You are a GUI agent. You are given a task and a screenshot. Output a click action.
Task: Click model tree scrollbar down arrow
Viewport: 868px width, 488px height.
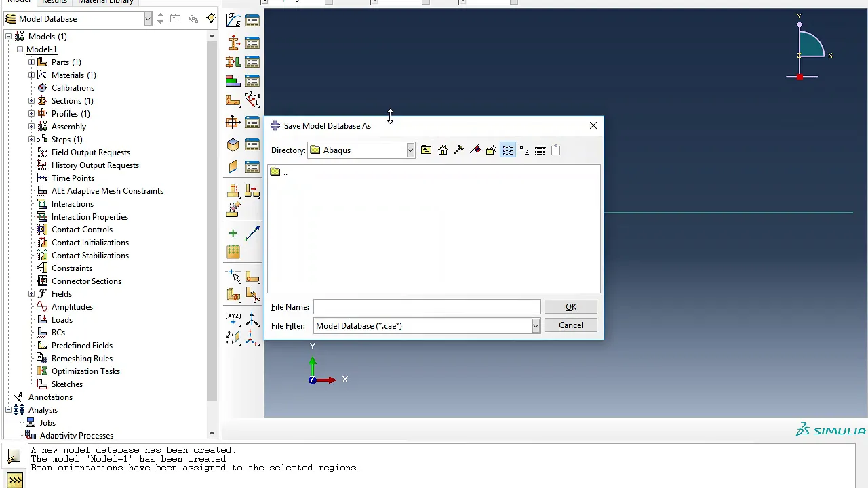[212, 432]
